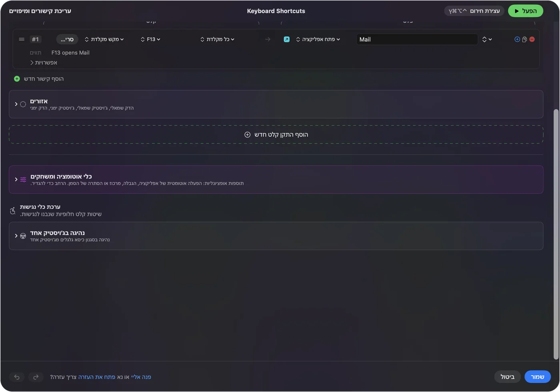Undo with the left curved arrow button
The image size is (560, 392).
click(17, 377)
